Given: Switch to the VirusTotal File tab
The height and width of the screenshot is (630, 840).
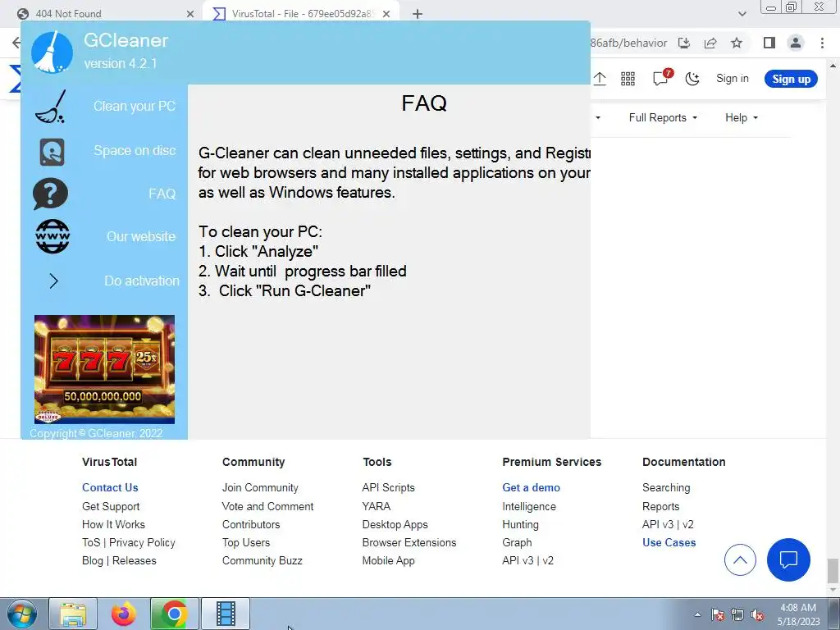Looking at the screenshot, I should [301, 13].
